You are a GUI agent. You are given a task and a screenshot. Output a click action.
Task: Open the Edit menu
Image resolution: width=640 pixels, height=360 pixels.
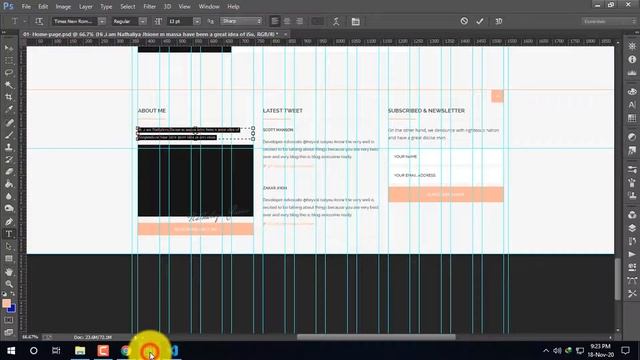point(43,7)
